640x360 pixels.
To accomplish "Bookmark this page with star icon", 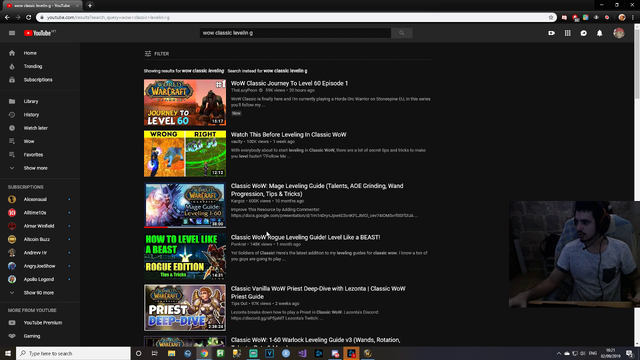I will point(551,18).
